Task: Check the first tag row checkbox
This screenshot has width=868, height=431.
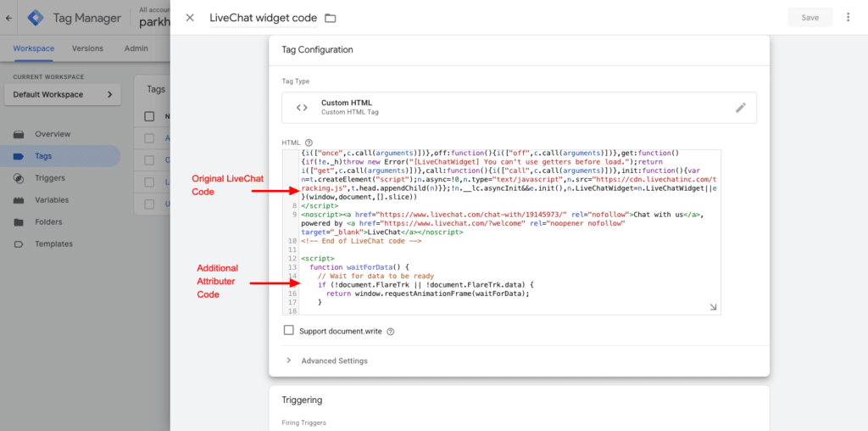Action: point(149,138)
